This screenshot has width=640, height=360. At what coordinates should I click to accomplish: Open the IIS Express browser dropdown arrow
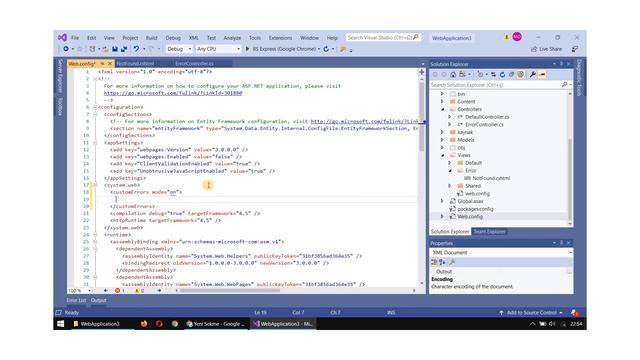319,49
